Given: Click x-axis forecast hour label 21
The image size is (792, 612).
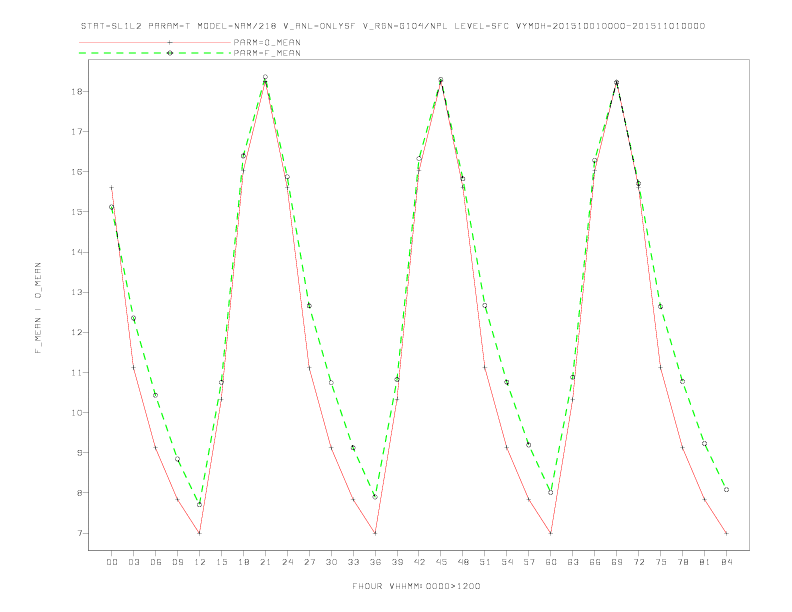Looking at the screenshot, I should [265, 562].
